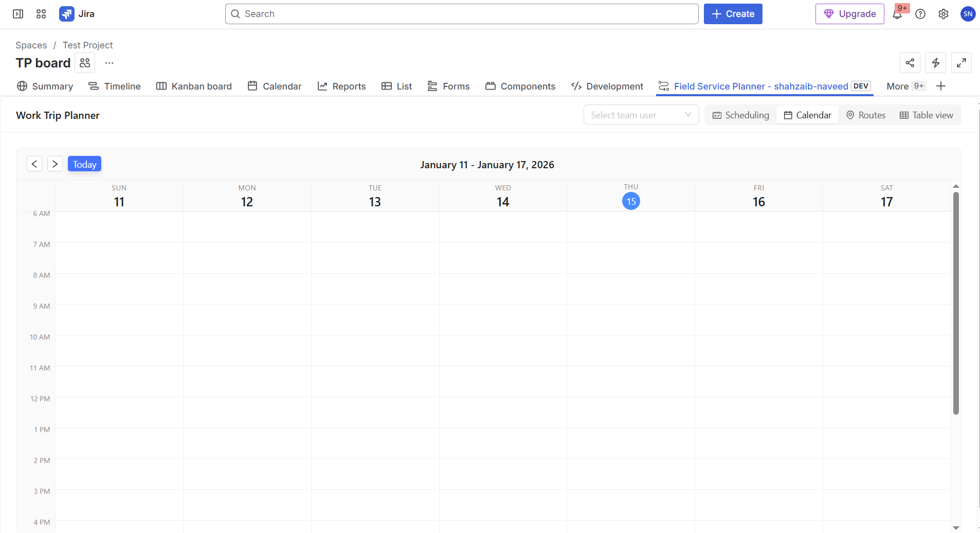Viewport: 980px width, 533px height.
Task: Follow the Test Project breadcrumb link
Action: (x=87, y=45)
